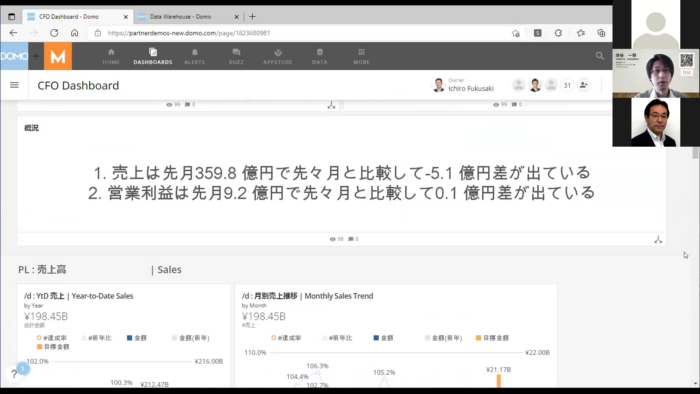
Task: Open the Alerts bell icon
Action: click(x=194, y=56)
